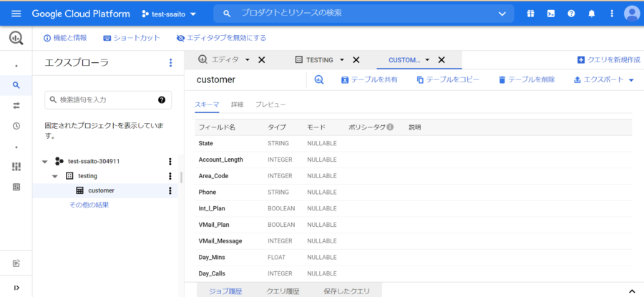644x297 pixels.
Task: Open the top bar three-dot settings menu
Action: pos(612,14)
